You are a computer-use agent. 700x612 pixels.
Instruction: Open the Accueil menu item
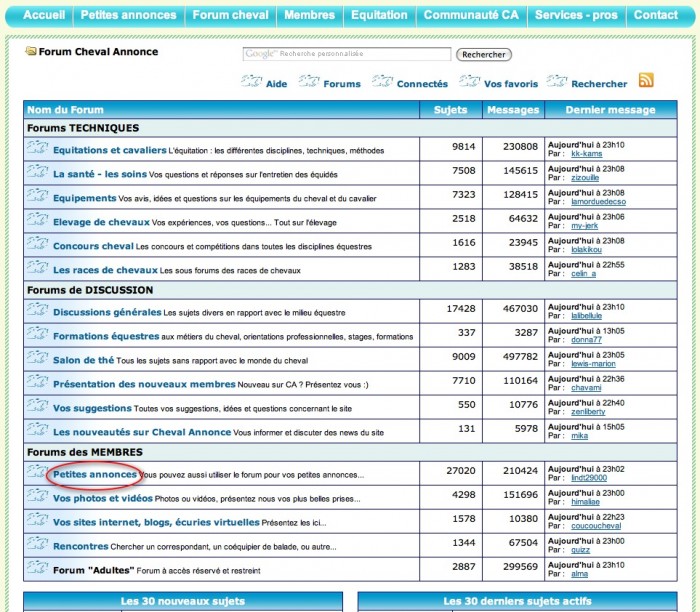44,15
